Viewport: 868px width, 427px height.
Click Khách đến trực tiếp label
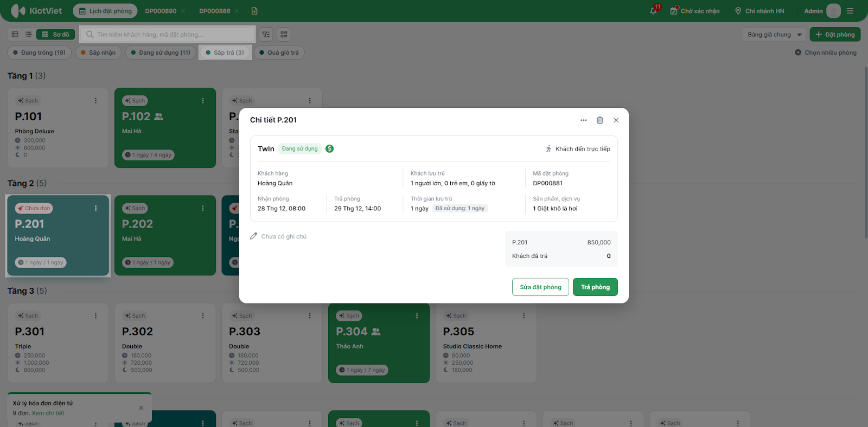coord(583,148)
